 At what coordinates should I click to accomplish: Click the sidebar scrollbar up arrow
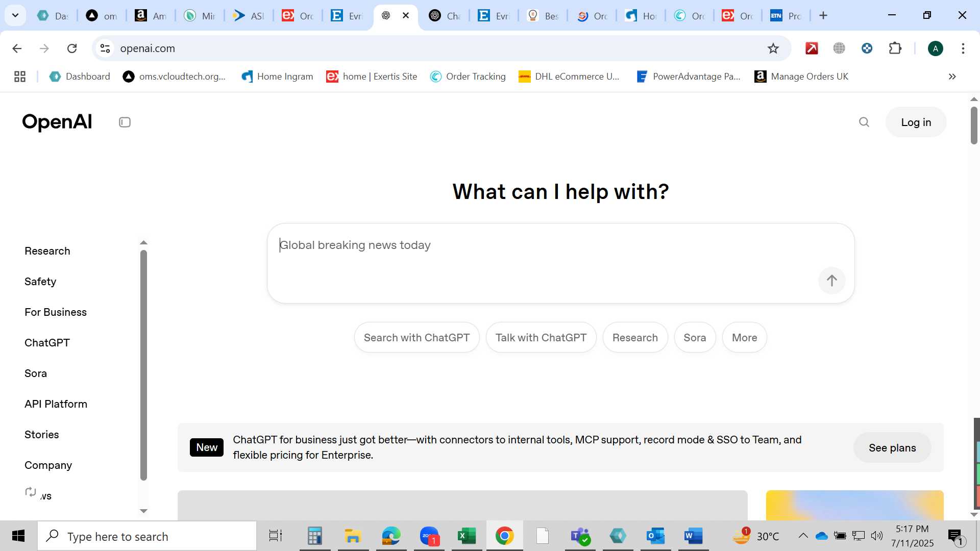coord(143,243)
